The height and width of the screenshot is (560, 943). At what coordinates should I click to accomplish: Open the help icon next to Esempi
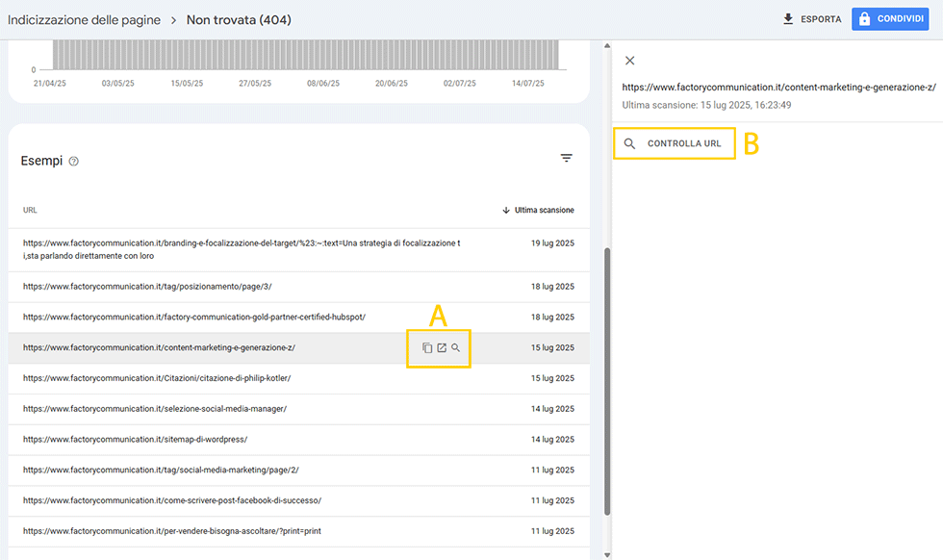coord(73,162)
